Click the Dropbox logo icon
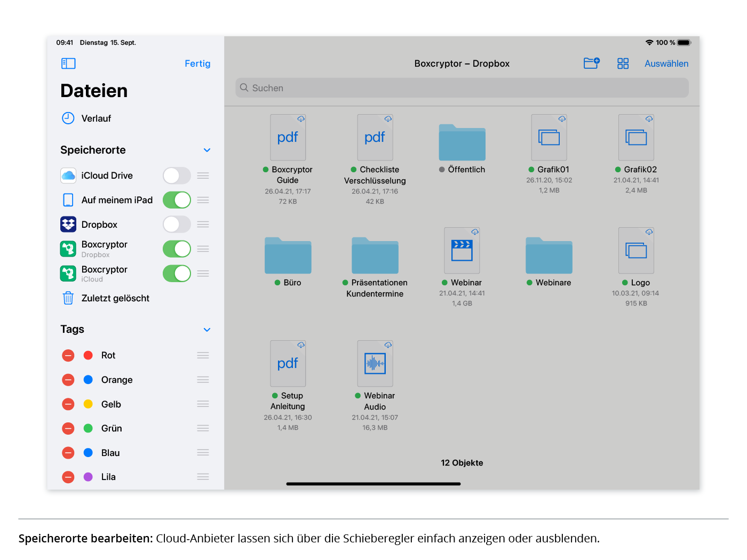Viewport: 747px width, 560px height. point(68,225)
